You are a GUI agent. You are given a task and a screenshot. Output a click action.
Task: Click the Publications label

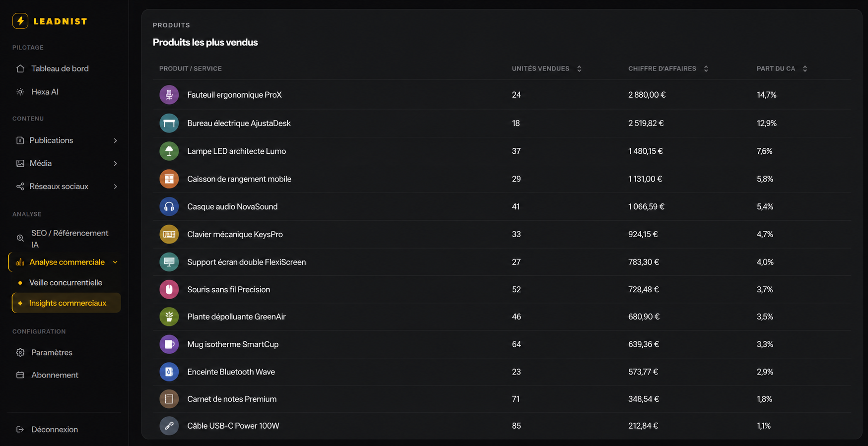coord(51,140)
